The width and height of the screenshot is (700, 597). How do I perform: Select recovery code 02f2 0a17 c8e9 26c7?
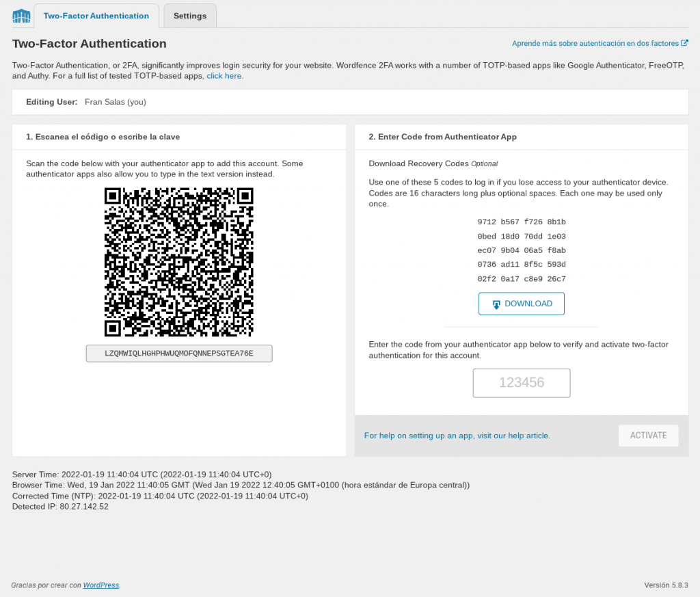[x=522, y=278]
